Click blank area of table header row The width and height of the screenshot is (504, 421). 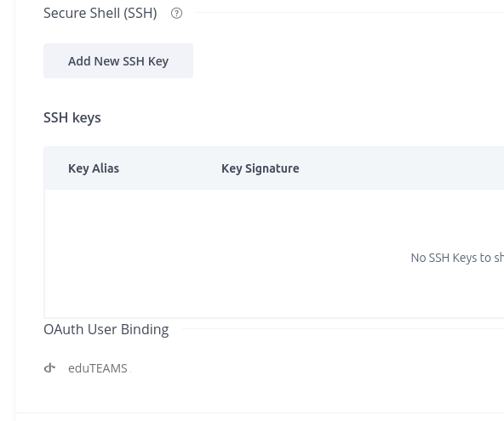pyautogui.click(x=402, y=168)
